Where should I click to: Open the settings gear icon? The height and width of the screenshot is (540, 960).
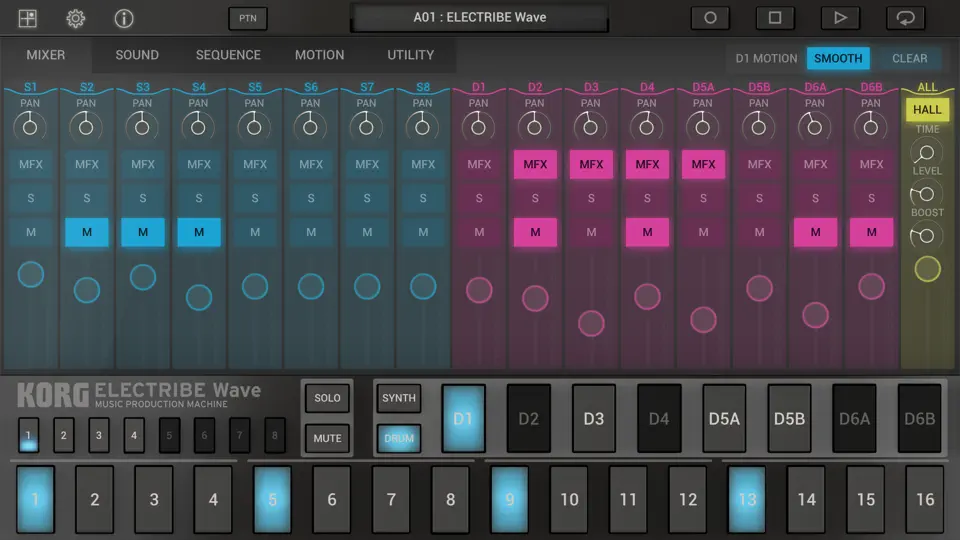(x=75, y=18)
